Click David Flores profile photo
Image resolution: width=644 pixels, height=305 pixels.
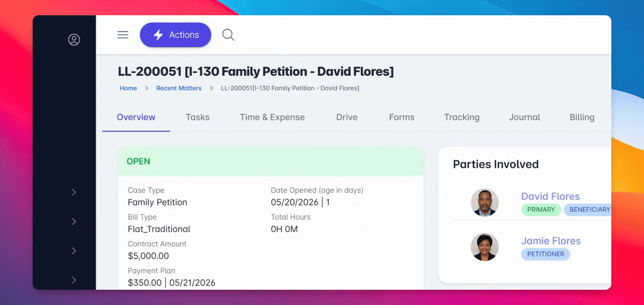pyautogui.click(x=485, y=202)
